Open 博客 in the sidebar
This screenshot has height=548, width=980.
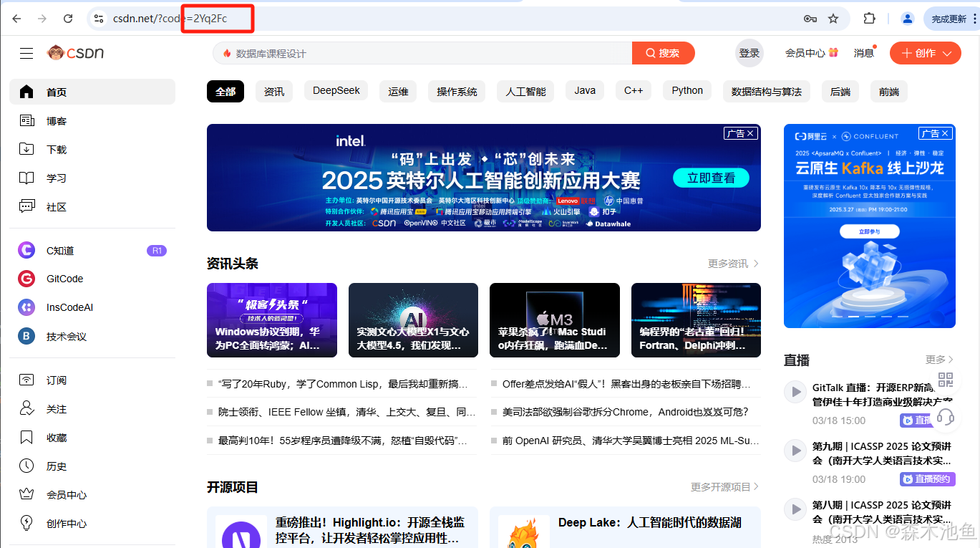(92, 121)
